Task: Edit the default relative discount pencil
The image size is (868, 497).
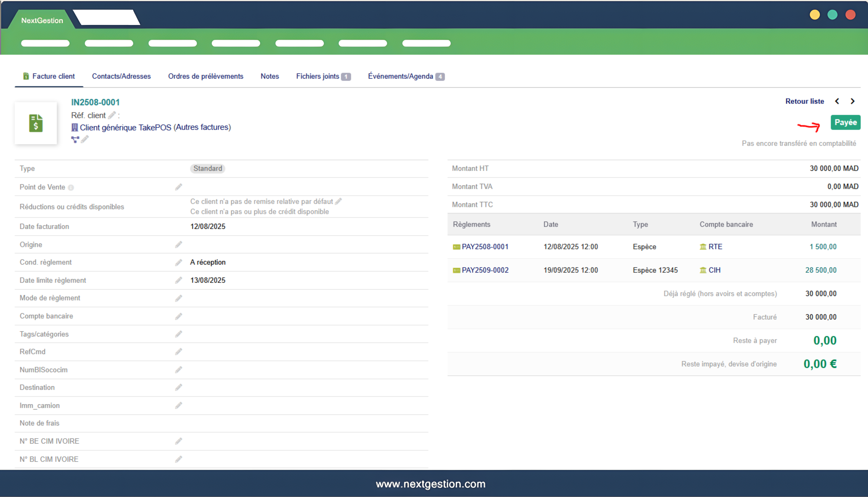Action: 338,201
